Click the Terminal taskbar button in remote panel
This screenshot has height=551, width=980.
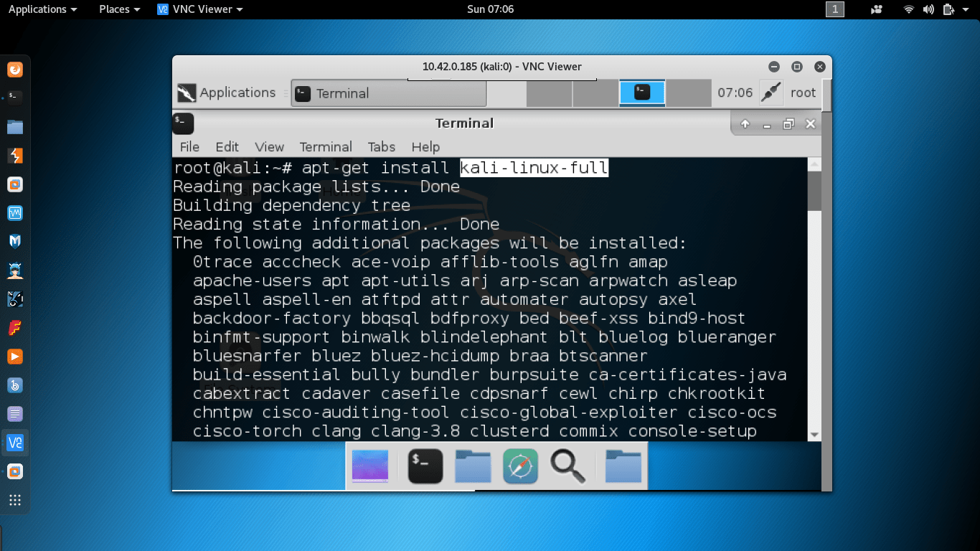[x=389, y=93]
